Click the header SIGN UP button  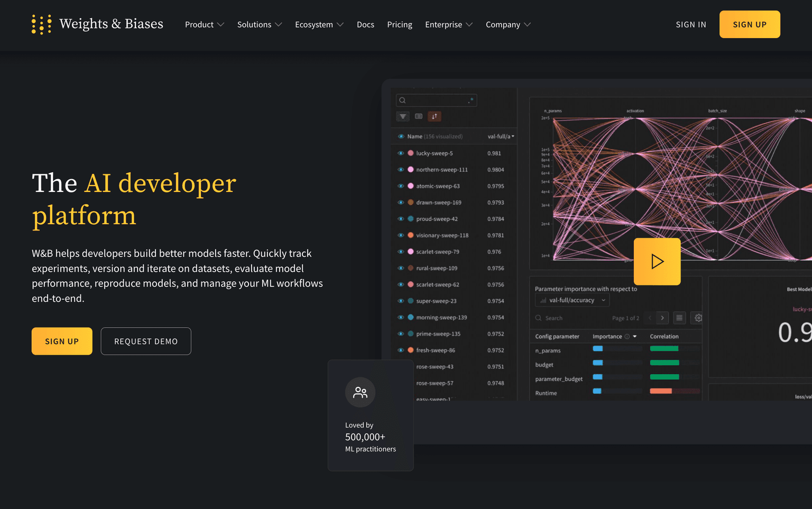pos(750,24)
